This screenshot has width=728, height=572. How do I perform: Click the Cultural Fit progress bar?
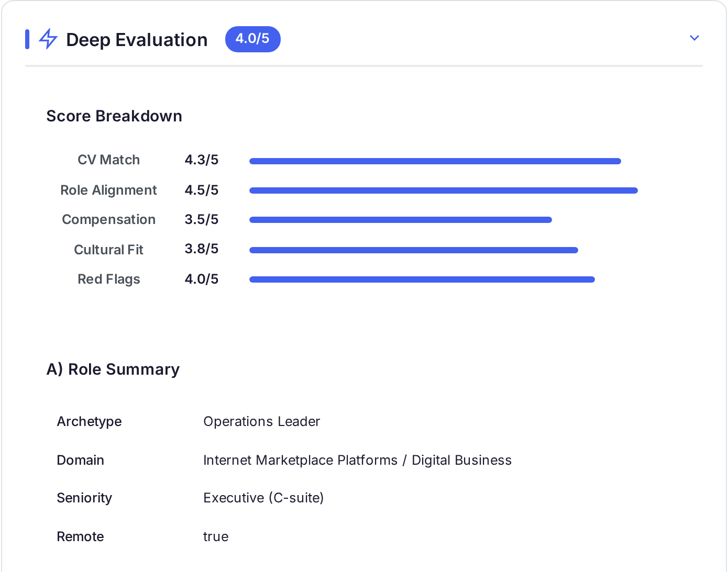click(414, 250)
